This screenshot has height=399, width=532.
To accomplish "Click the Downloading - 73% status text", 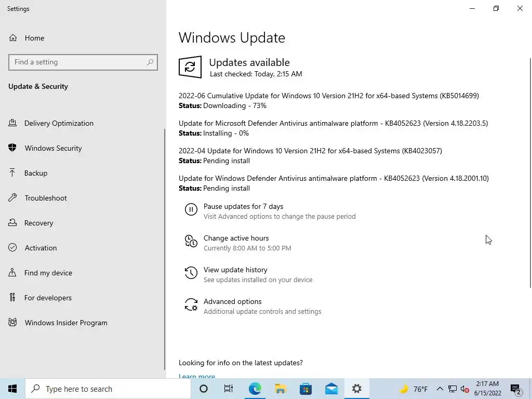I will pos(235,105).
